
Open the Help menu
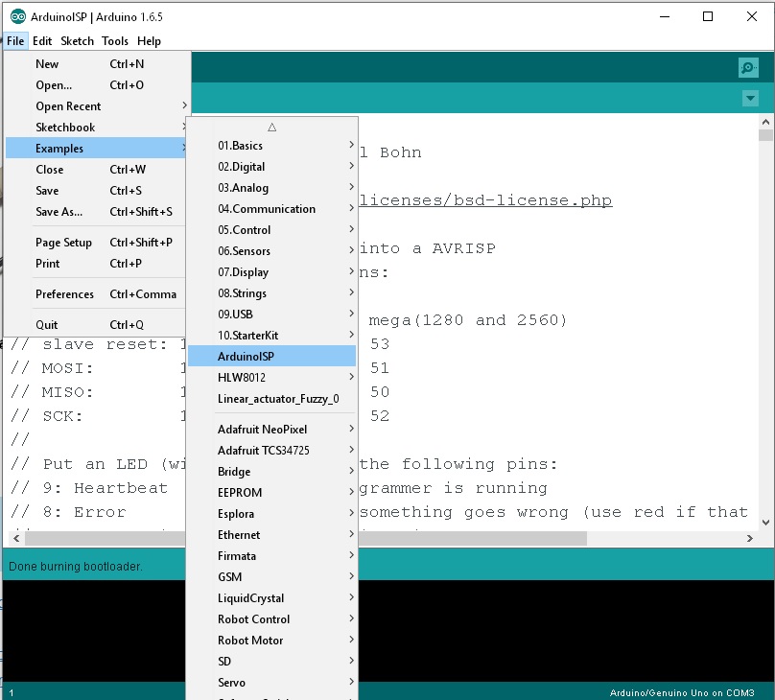[149, 41]
